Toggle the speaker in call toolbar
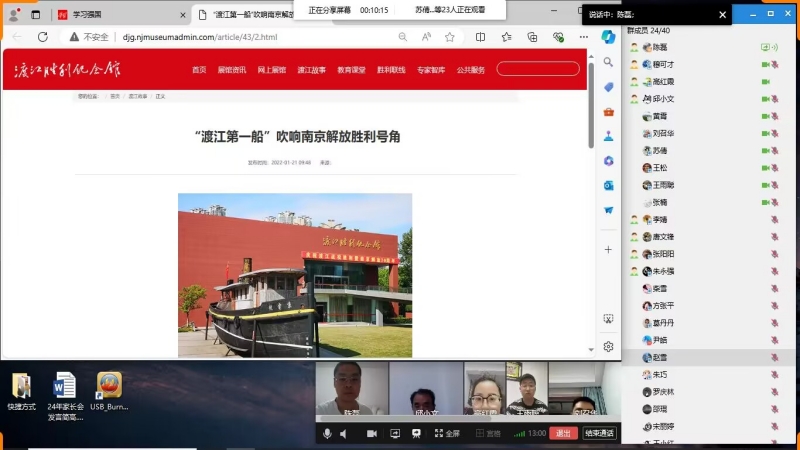 tap(344, 433)
